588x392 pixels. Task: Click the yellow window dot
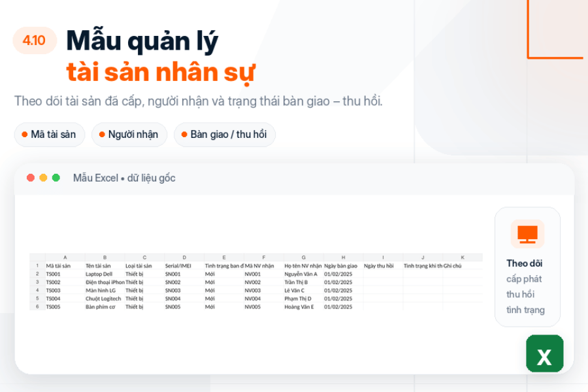click(x=43, y=178)
